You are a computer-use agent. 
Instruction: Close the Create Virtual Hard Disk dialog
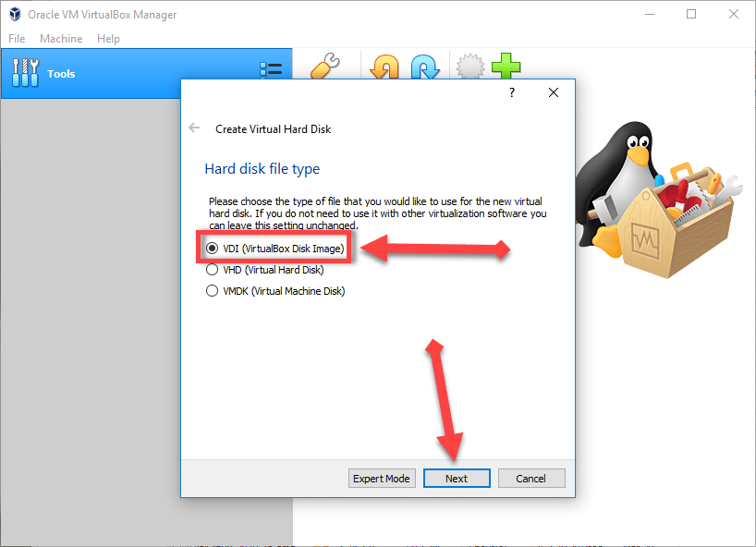click(554, 92)
